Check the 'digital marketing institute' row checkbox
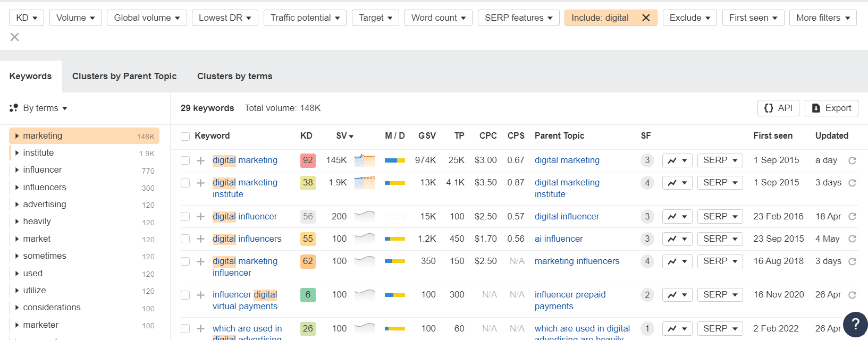Image resolution: width=868 pixels, height=340 pixels. tap(185, 183)
